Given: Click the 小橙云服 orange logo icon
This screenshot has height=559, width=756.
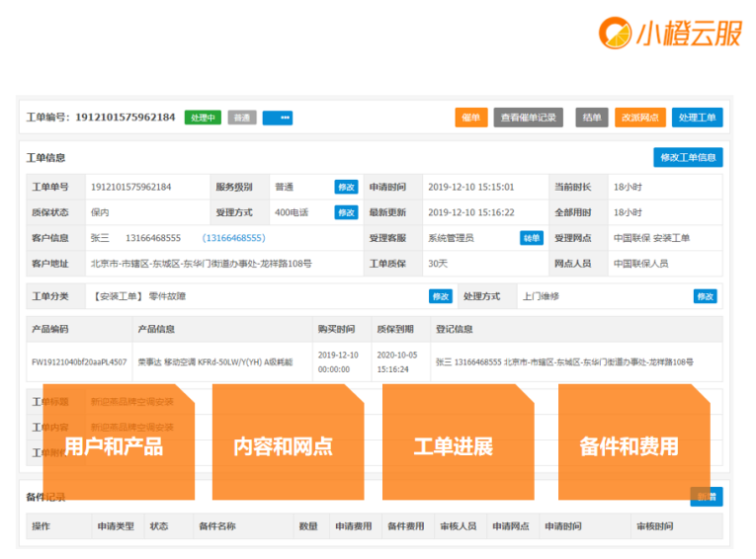Looking at the screenshot, I should pyautogui.click(x=615, y=33).
